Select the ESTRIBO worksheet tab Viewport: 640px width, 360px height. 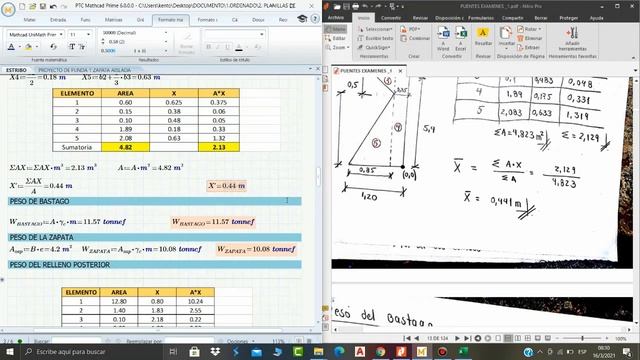16,70
